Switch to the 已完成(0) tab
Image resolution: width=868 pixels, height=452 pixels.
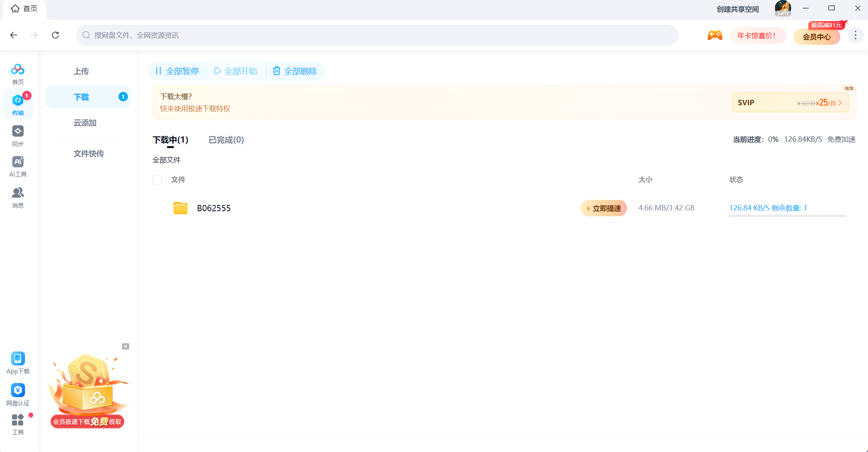click(226, 140)
